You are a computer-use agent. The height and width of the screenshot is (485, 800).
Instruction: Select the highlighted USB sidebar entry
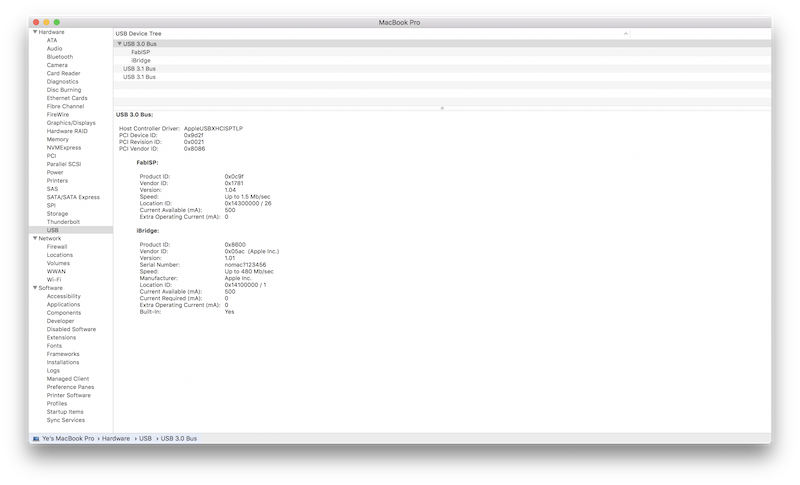pos(53,230)
